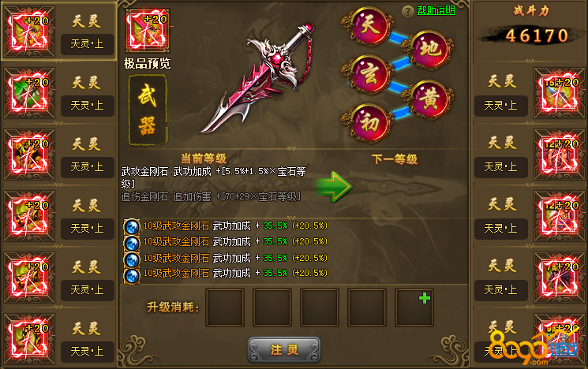Select the 黄 red orb icon
This screenshot has width=588, height=369.
click(x=429, y=99)
